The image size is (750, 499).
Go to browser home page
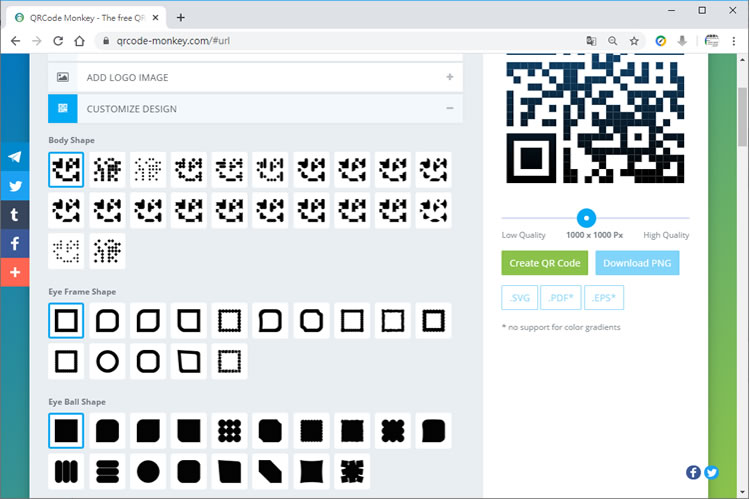[x=79, y=41]
